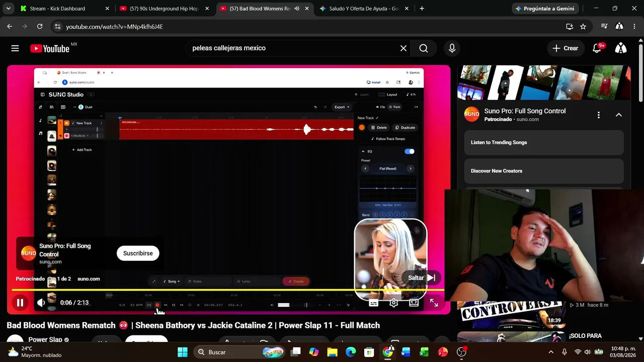Open Excel from the taskbar

coord(424,352)
